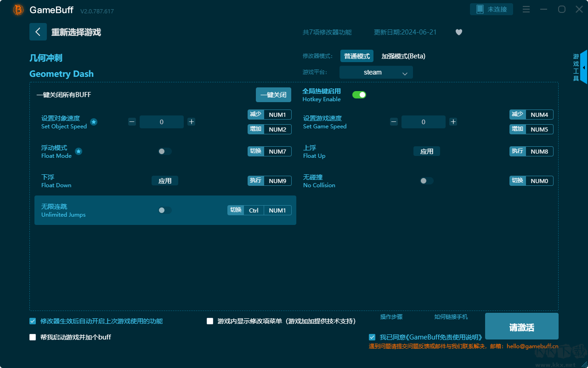Uncheck 修改器生效后自动开启上次游戏使用的功能
588x368 pixels.
point(33,321)
